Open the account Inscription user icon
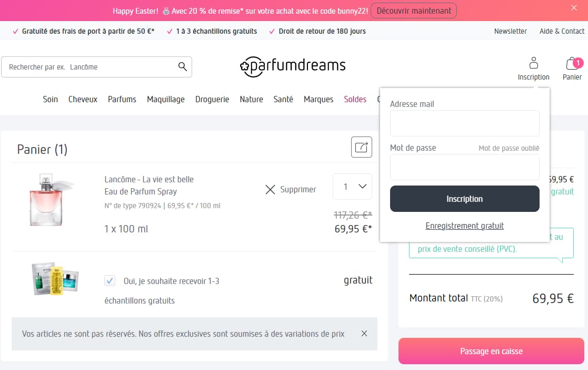Viewport: 588px width, 370px height. pos(533,64)
